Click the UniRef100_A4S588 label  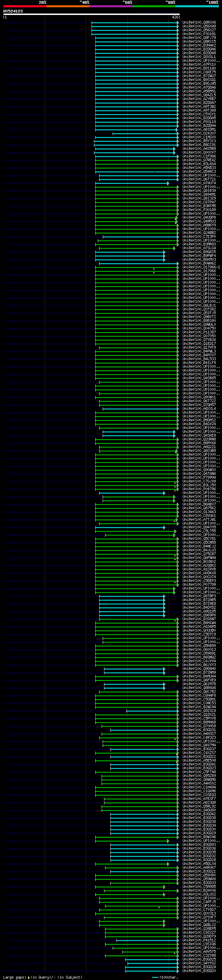pyautogui.click(x=199, y=148)
